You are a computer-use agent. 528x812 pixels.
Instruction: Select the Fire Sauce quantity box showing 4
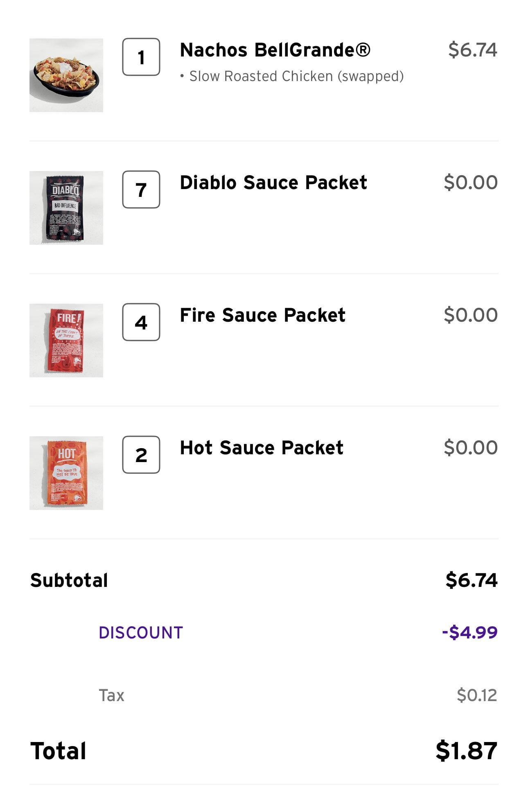141,322
